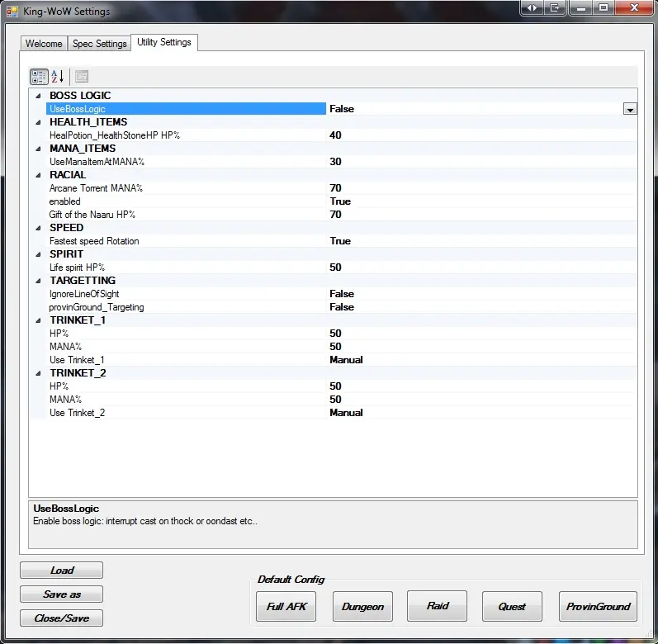Viewport: 658px width, 644px height.
Task: Collapse the SPEED category
Action: pos(38,228)
